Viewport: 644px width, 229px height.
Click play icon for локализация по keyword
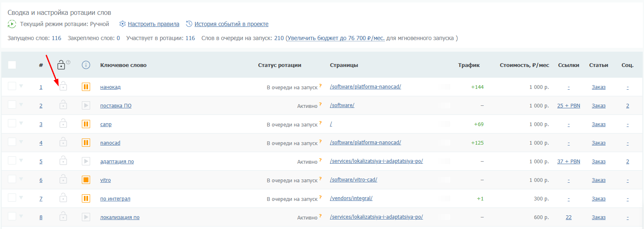point(86,217)
